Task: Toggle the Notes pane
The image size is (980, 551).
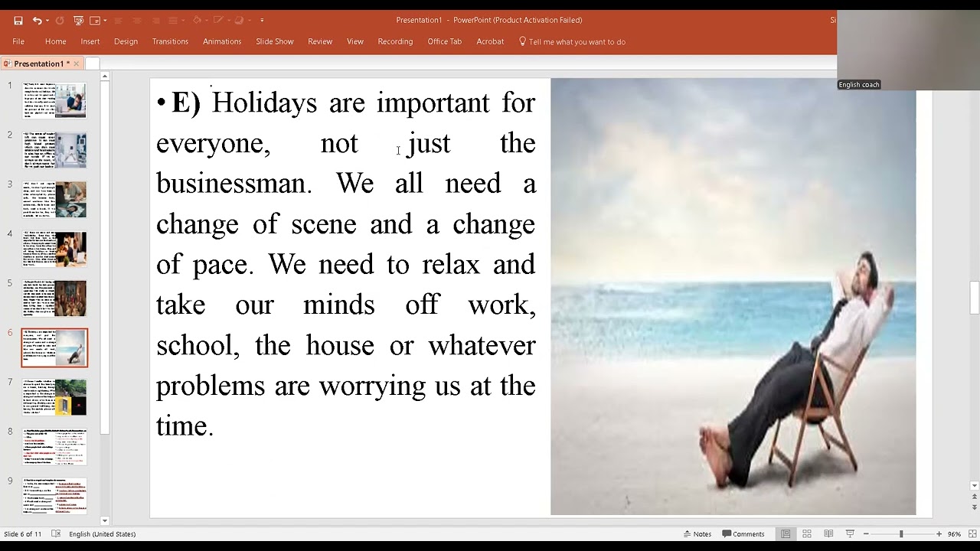Action: [697, 534]
